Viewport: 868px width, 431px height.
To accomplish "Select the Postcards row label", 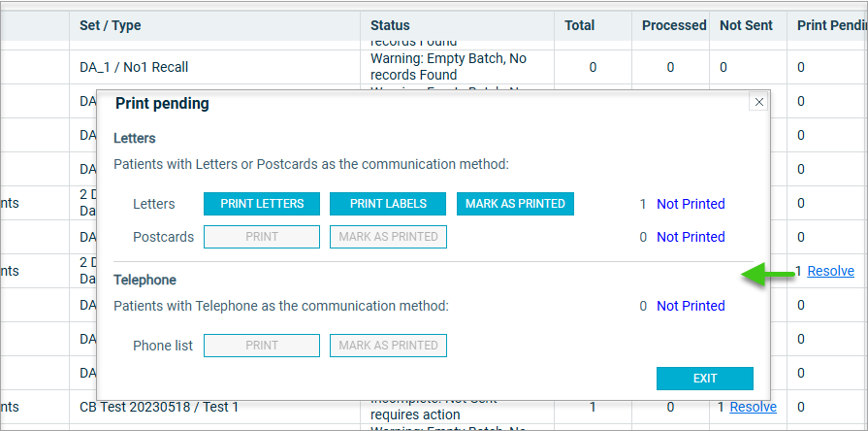I will [x=163, y=237].
